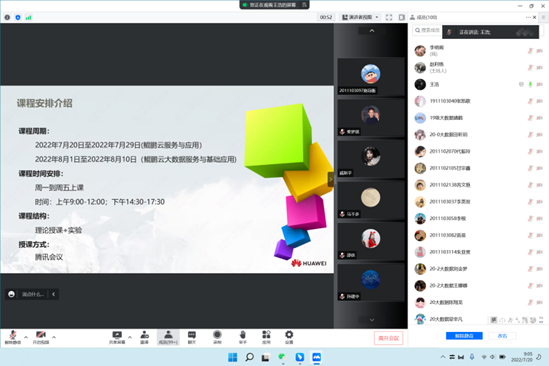Open the share screen tool
Viewport: 549px width, 366px height.
click(117, 338)
